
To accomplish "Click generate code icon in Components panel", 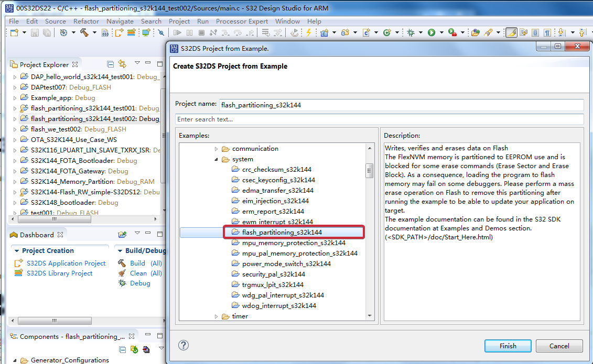I will (x=146, y=349).
